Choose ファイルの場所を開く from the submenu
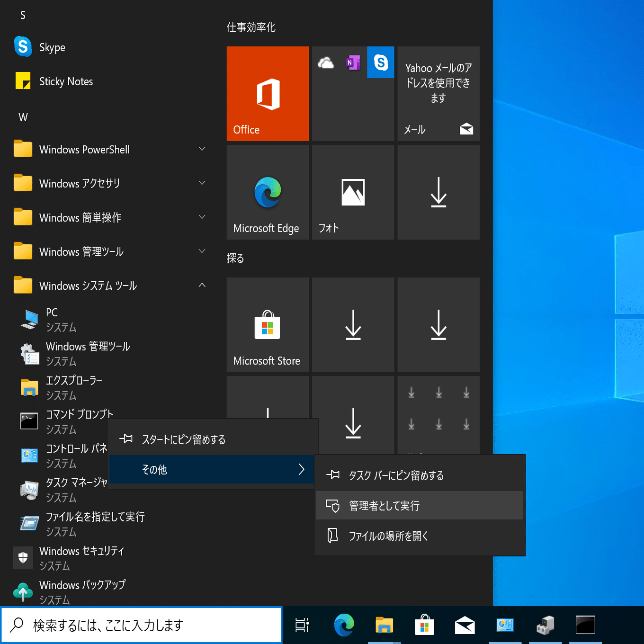This screenshot has height=644, width=644. (420, 536)
